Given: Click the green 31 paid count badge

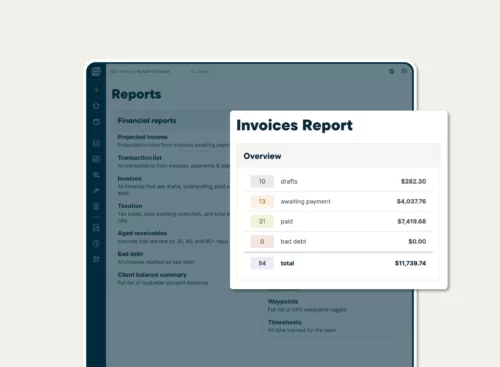Looking at the screenshot, I should tap(262, 221).
